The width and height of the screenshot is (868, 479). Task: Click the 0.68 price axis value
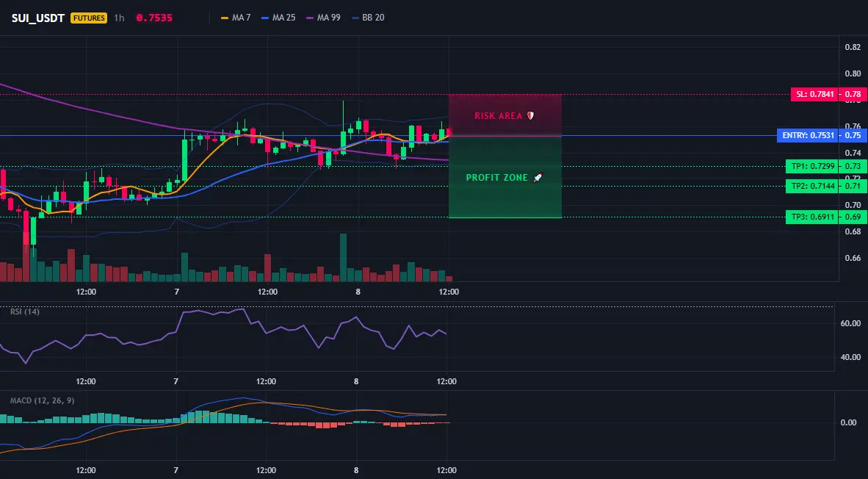853,231
